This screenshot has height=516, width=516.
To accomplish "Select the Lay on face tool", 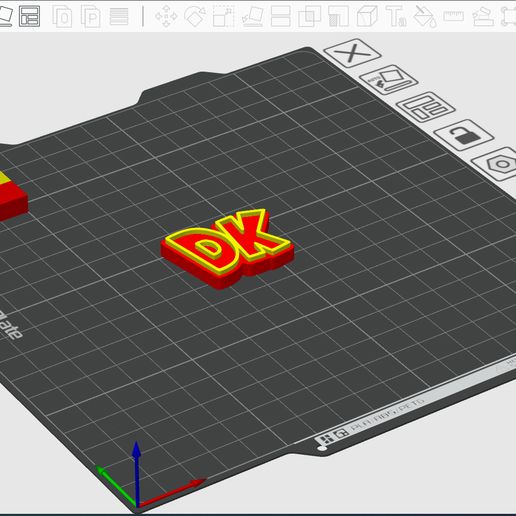I will [252, 16].
